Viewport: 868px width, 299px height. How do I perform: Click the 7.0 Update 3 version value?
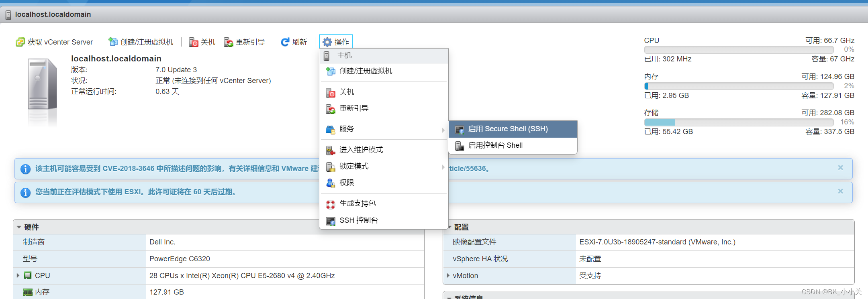[176, 70]
